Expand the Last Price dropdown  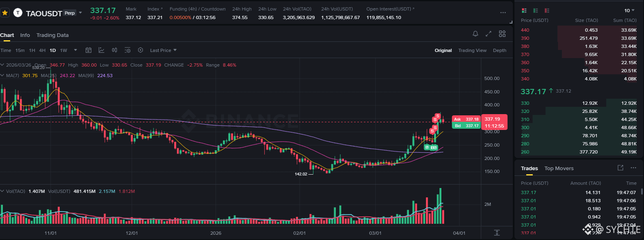(x=163, y=50)
